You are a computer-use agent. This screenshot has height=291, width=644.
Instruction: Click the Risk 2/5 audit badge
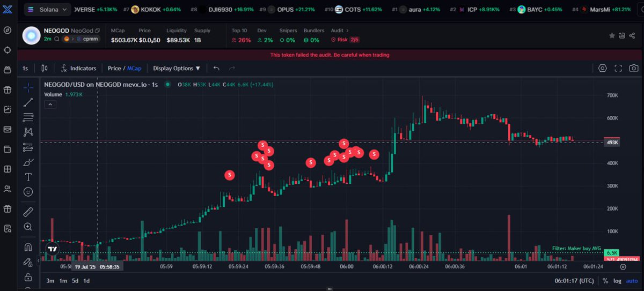click(345, 40)
